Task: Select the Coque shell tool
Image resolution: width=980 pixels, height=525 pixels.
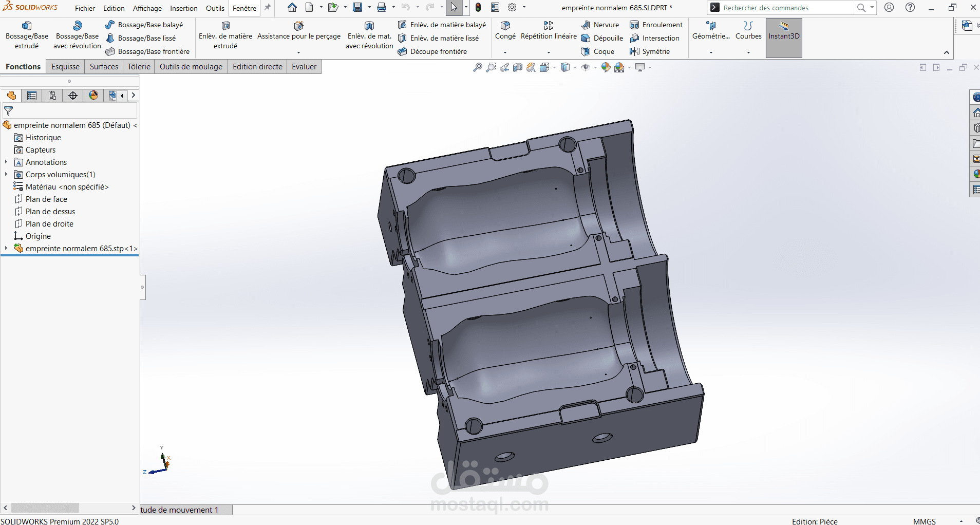Action: [598, 51]
